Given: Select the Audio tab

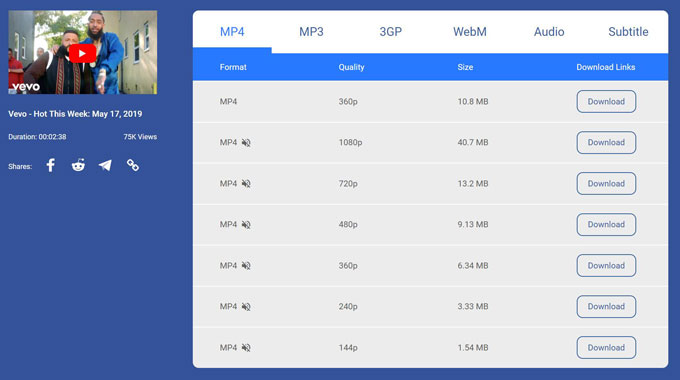Looking at the screenshot, I should [x=549, y=32].
